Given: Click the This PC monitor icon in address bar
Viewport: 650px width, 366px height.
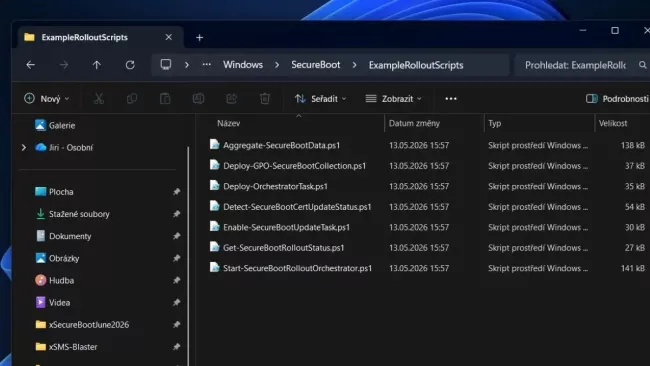Looking at the screenshot, I should [x=166, y=65].
